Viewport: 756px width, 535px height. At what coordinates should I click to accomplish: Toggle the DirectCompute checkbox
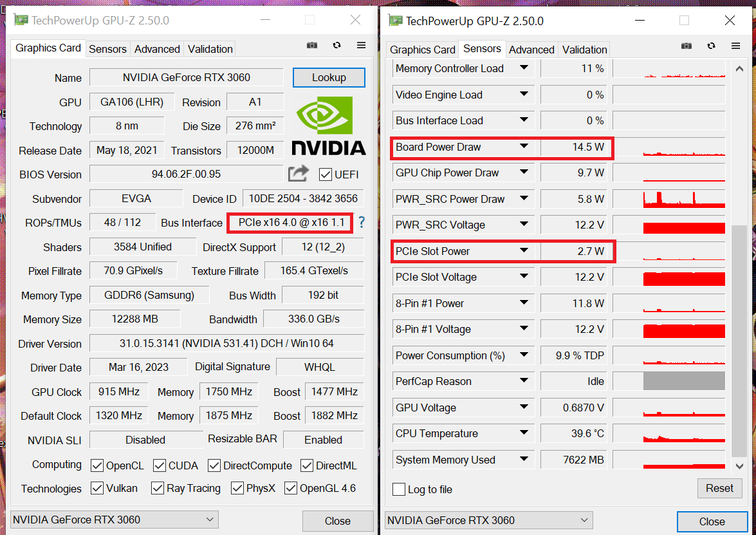214,465
